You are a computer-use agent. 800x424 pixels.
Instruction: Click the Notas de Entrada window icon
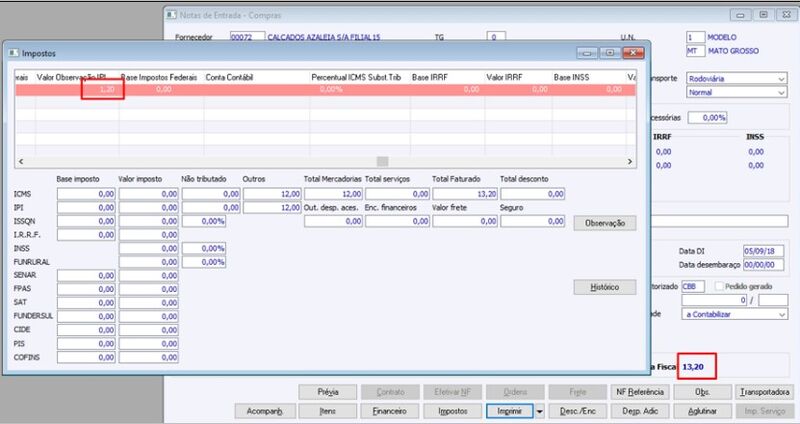pyautogui.click(x=171, y=15)
